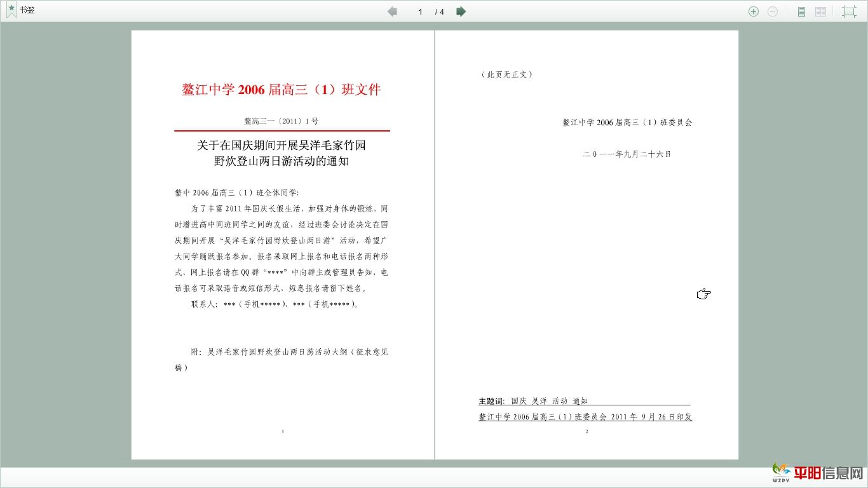The height and width of the screenshot is (488, 868).
Task: Click the signature 鳌江中学2006届高三（1）班委员会
Action: 627,123
